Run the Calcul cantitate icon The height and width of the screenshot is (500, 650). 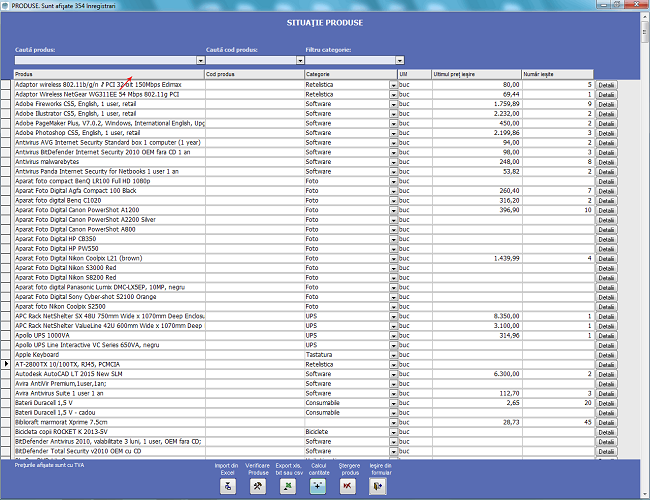318,486
